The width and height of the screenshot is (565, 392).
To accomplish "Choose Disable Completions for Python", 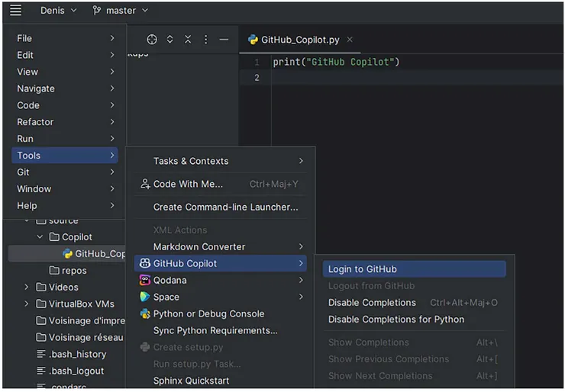I will 396,320.
